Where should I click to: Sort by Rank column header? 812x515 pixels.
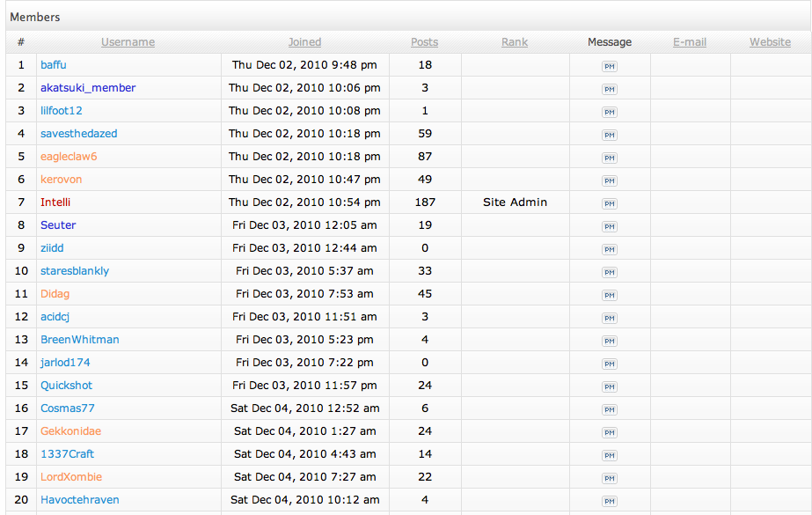(515, 42)
